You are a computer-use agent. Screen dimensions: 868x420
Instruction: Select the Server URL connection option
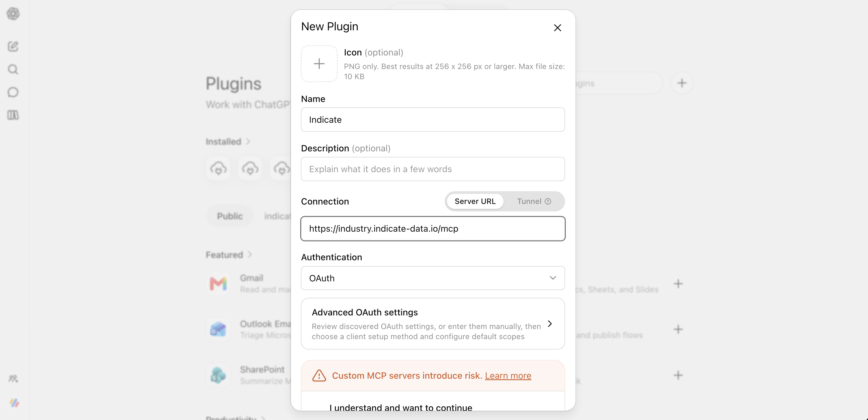point(475,201)
